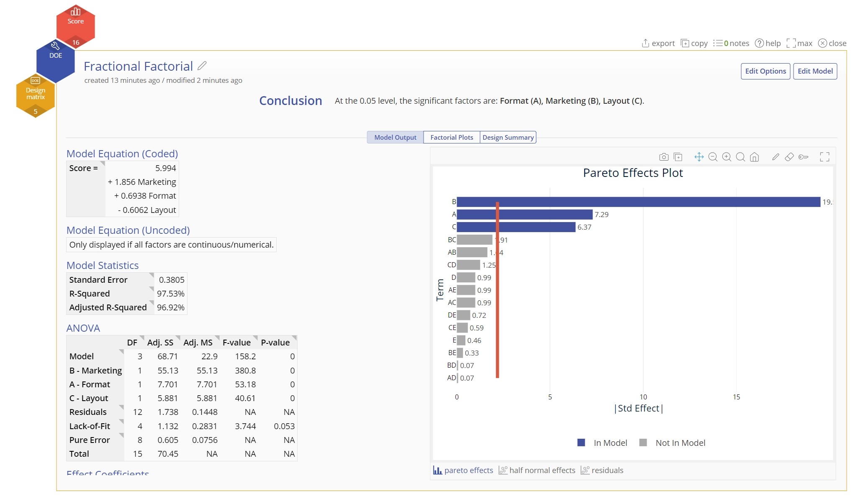
Task: Show the residuals plot
Action: coord(602,470)
